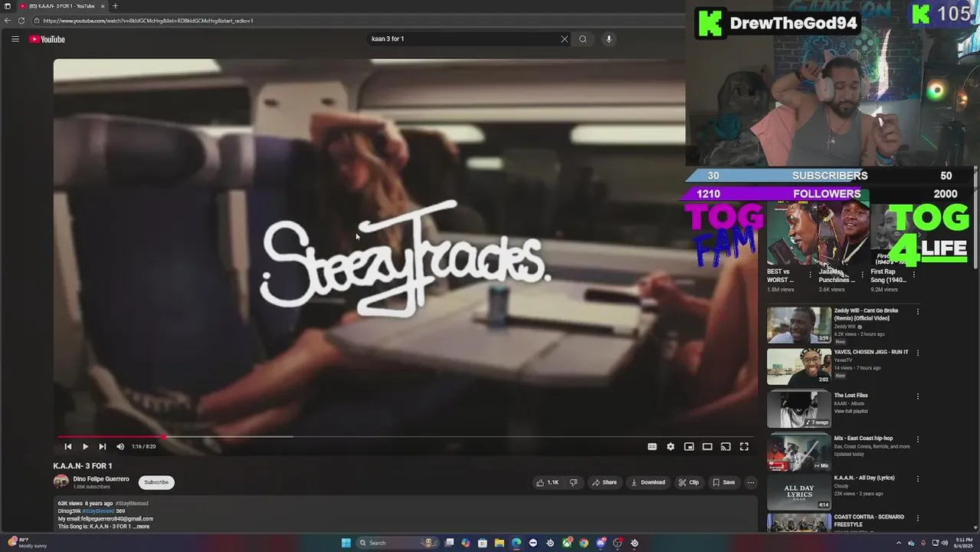Create a clip with Clip button
The image size is (980, 552).
689,482
